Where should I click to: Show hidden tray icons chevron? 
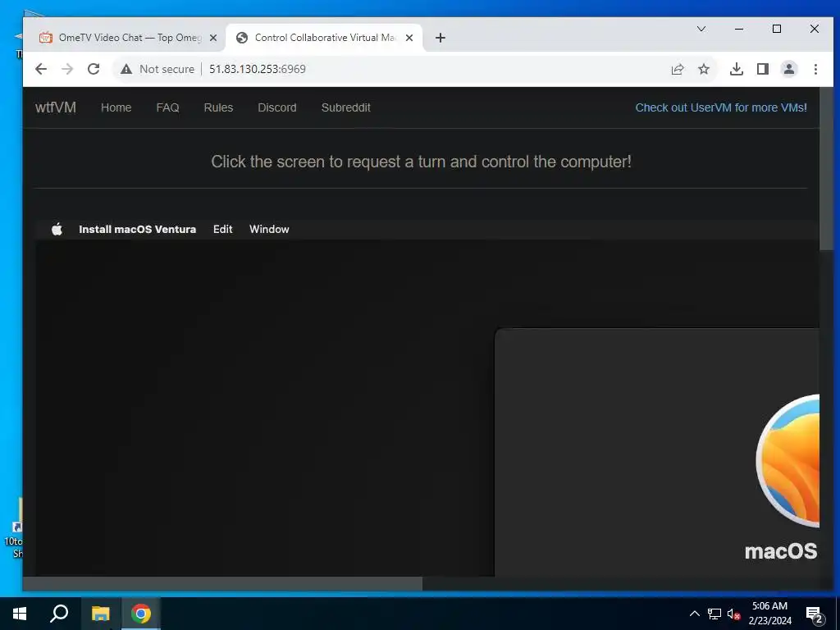coord(694,614)
